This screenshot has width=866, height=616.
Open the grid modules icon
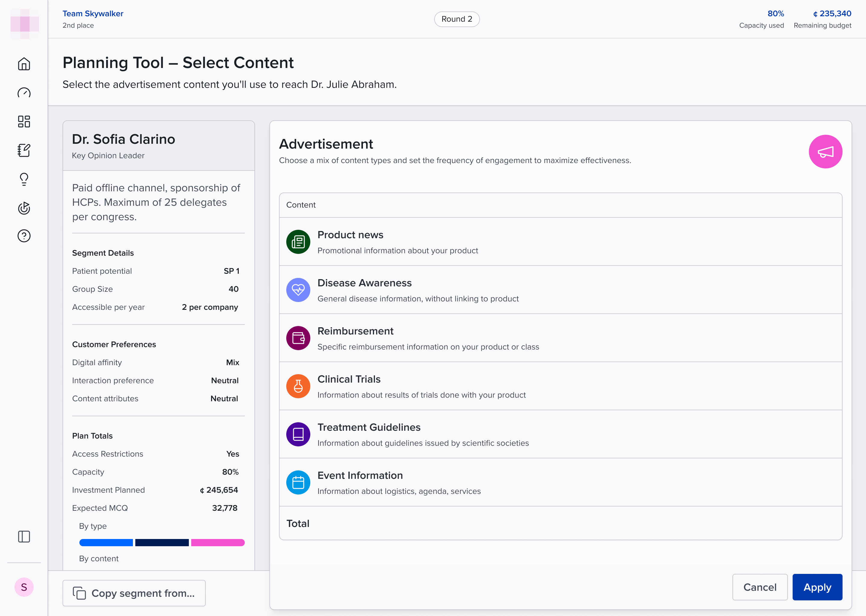coord(24,122)
